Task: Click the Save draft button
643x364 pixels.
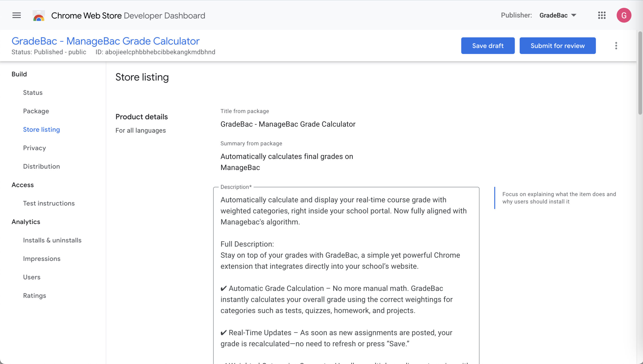Action: pos(488,46)
